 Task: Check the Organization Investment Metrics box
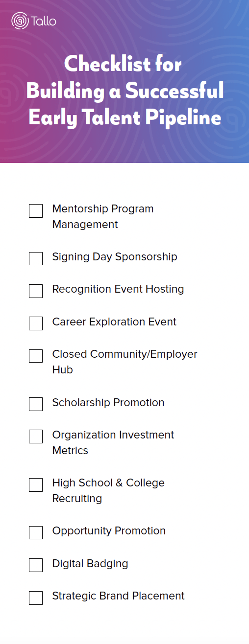coord(36,437)
